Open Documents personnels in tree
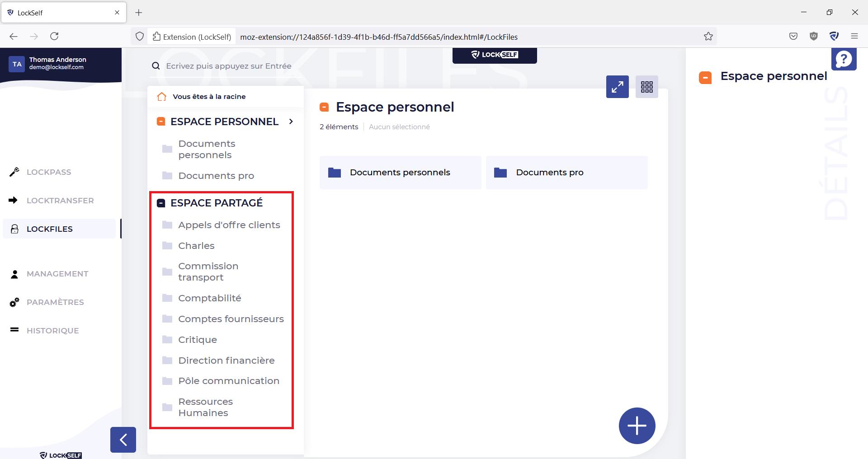The width and height of the screenshot is (868, 459). [x=207, y=149]
